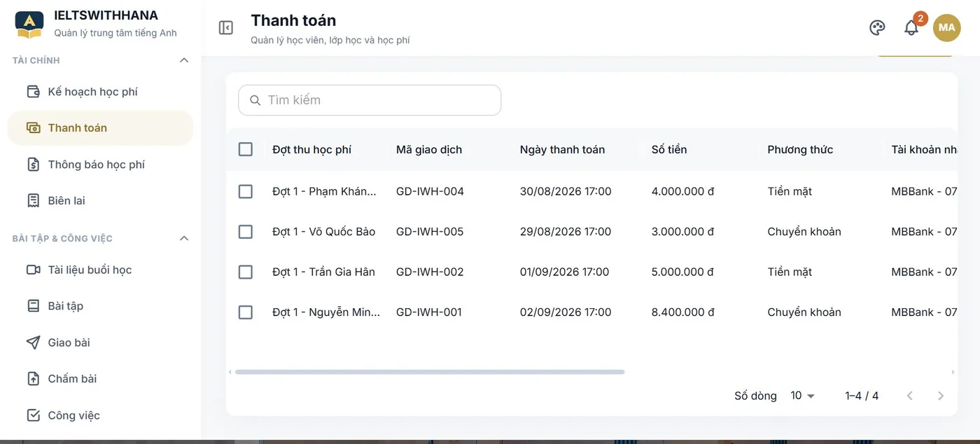Click Đợt 1 - Phạm Khán... cell
The height and width of the screenshot is (444, 980).
point(325,191)
